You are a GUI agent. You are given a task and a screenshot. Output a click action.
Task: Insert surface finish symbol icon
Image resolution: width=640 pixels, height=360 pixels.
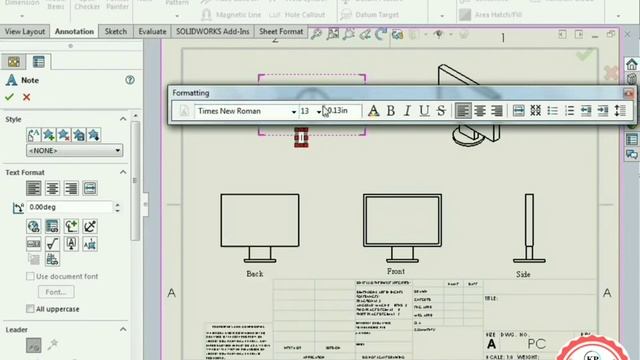[x=52, y=244]
